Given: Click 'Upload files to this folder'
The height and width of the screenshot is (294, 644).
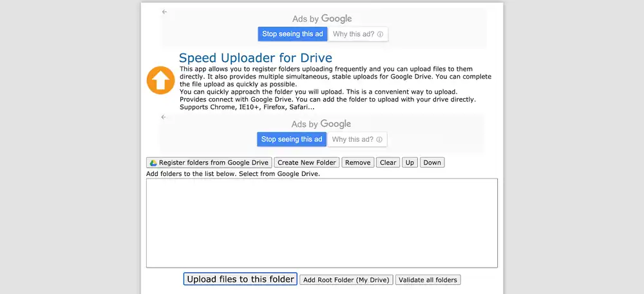Looking at the screenshot, I should tap(240, 279).
